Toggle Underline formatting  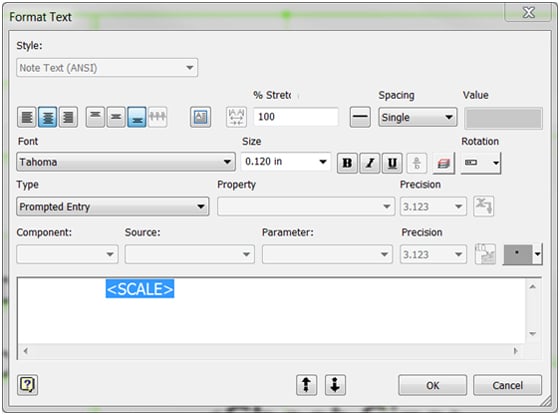(392, 163)
